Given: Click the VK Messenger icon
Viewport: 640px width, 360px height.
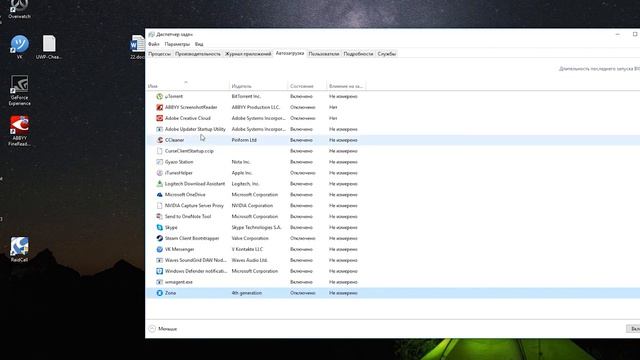Looking at the screenshot, I should pos(160,249).
